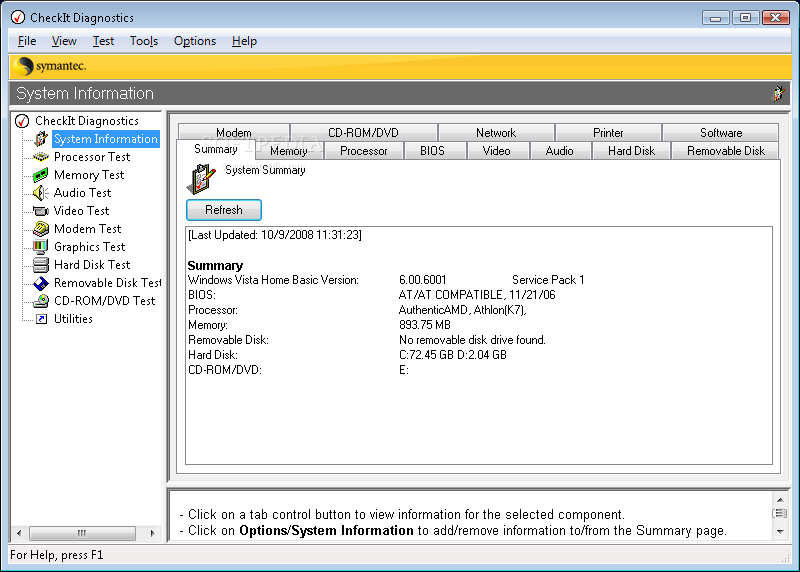
Task: Open the File menu
Action: (x=27, y=41)
